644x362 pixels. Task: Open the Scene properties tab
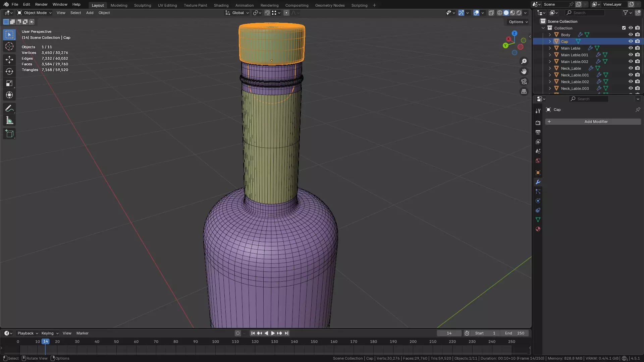(x=538, y=151)
